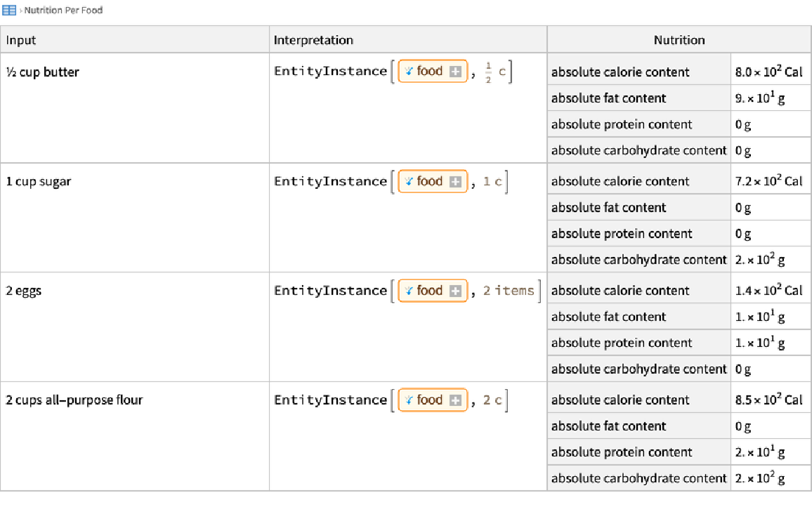Expand the plus box for eggs' food entity
The width and height of the screenshot is (812, 507).
(455, 291)
